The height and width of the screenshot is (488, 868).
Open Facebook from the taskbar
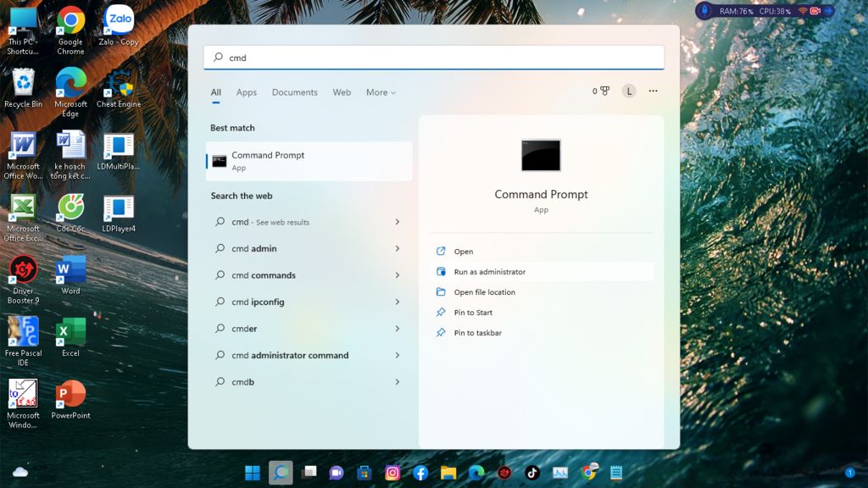coord(420,473)
